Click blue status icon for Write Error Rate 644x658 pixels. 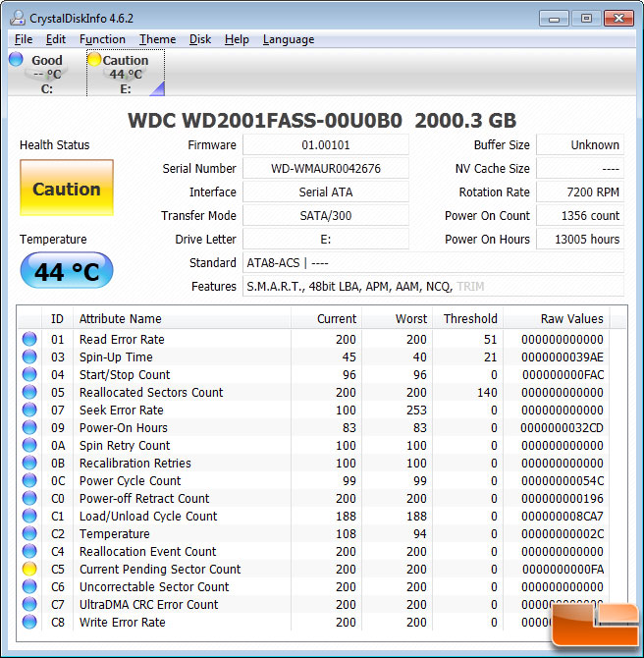tap(29, 623)
